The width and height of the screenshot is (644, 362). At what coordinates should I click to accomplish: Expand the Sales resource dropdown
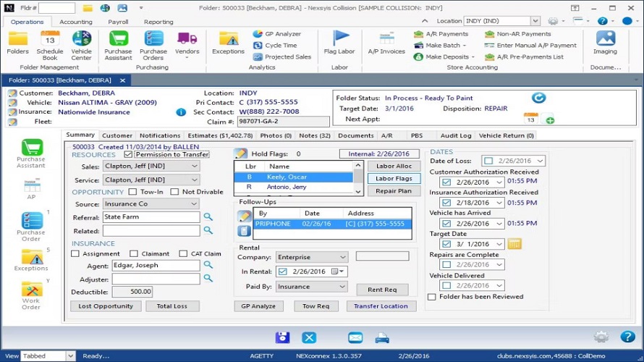coord(194,166)
